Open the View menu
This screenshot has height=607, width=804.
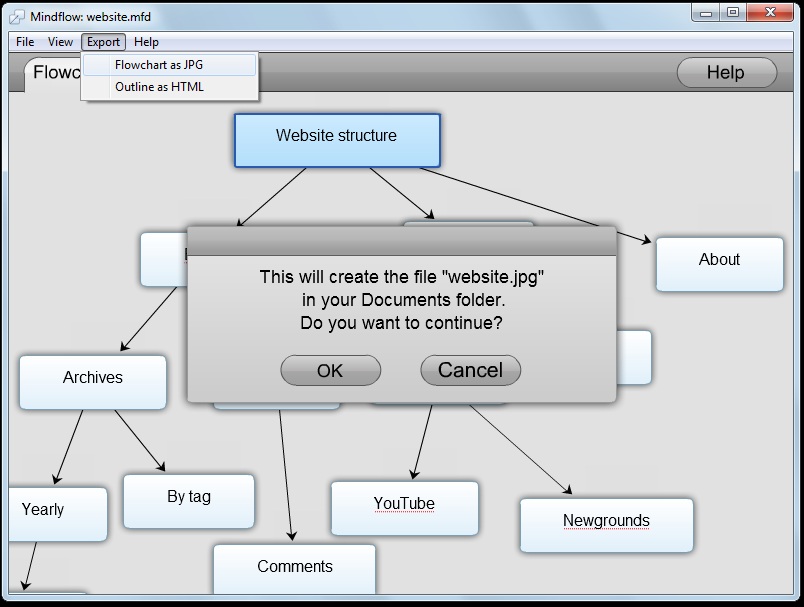coord(61,42)
